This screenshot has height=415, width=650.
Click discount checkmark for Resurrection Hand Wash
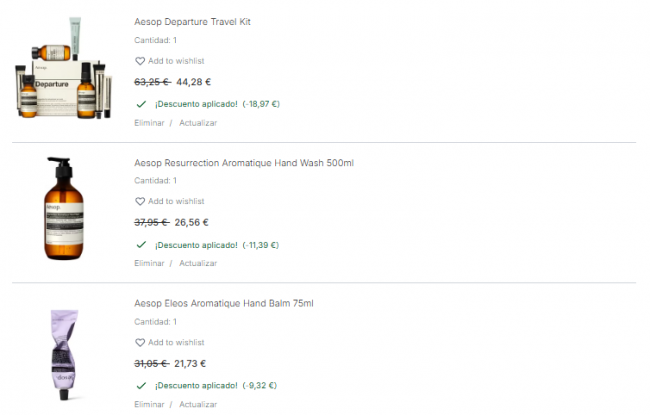(x=140, y=244)
